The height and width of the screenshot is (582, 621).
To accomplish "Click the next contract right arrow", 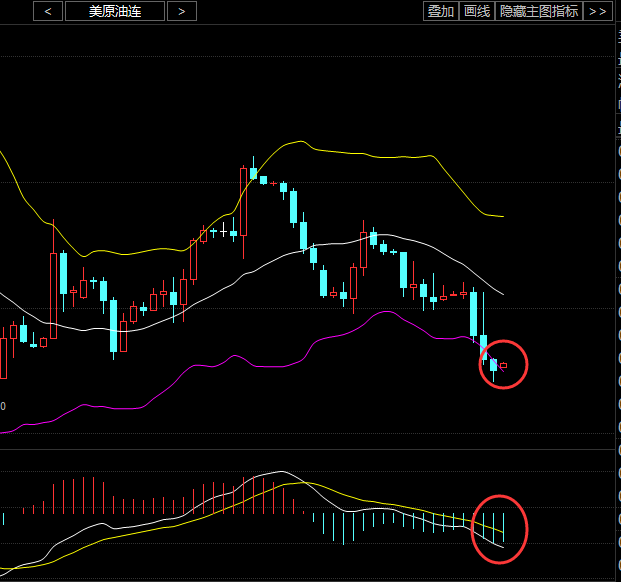I will 181,11.
